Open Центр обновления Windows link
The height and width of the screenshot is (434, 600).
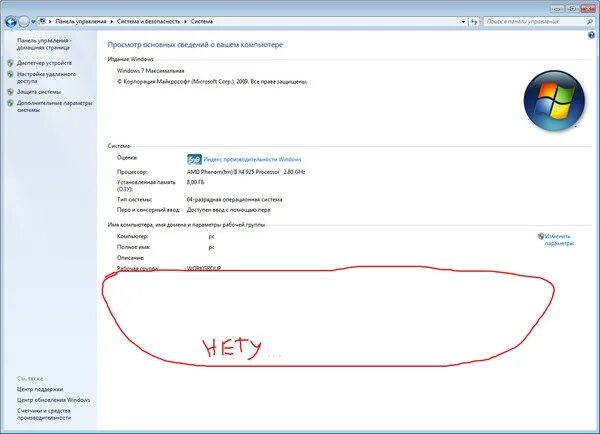(54, 400)
